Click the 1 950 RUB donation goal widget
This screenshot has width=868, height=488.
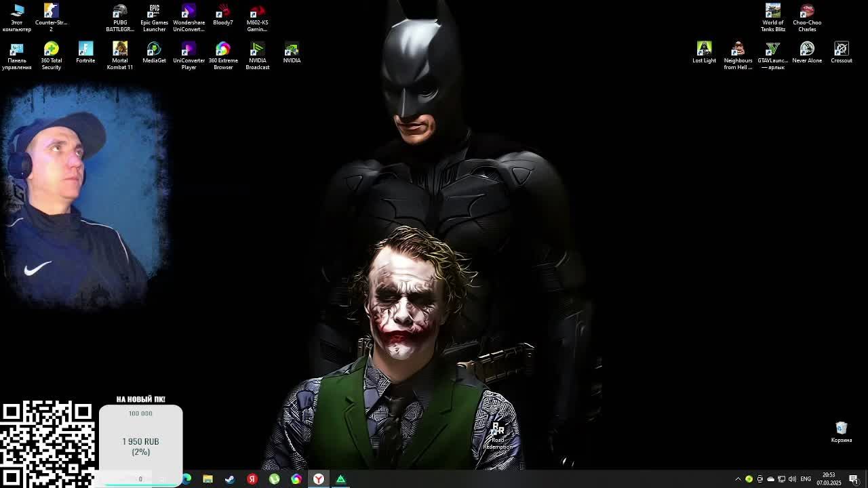(x=140, y=441)
